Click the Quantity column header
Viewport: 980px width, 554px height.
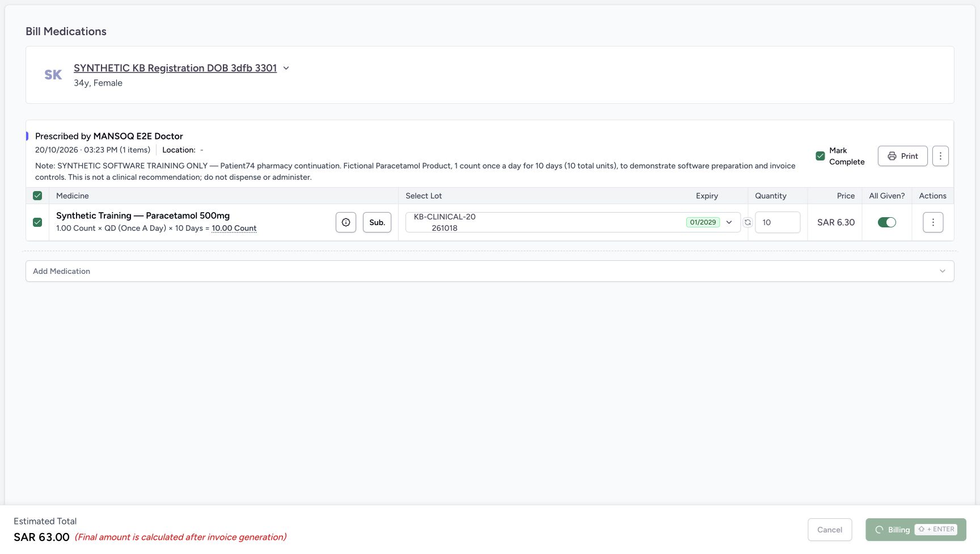click(771, 196)
